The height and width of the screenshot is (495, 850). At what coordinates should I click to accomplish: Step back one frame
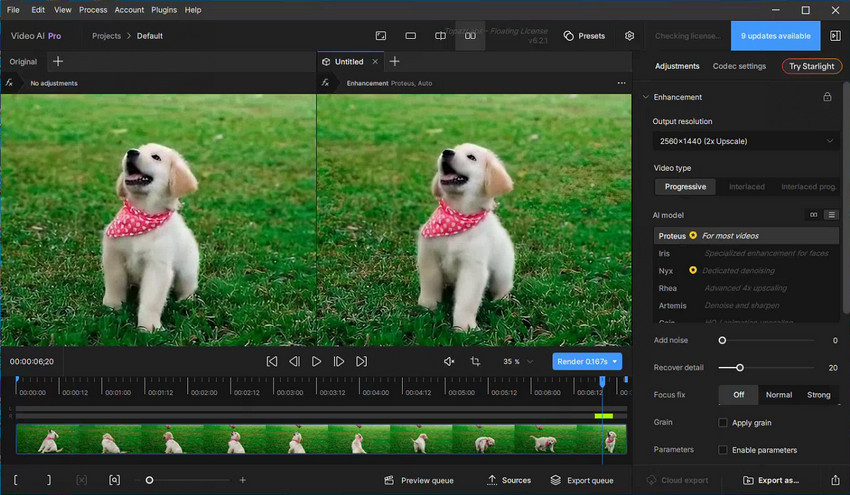coord(294,362)
